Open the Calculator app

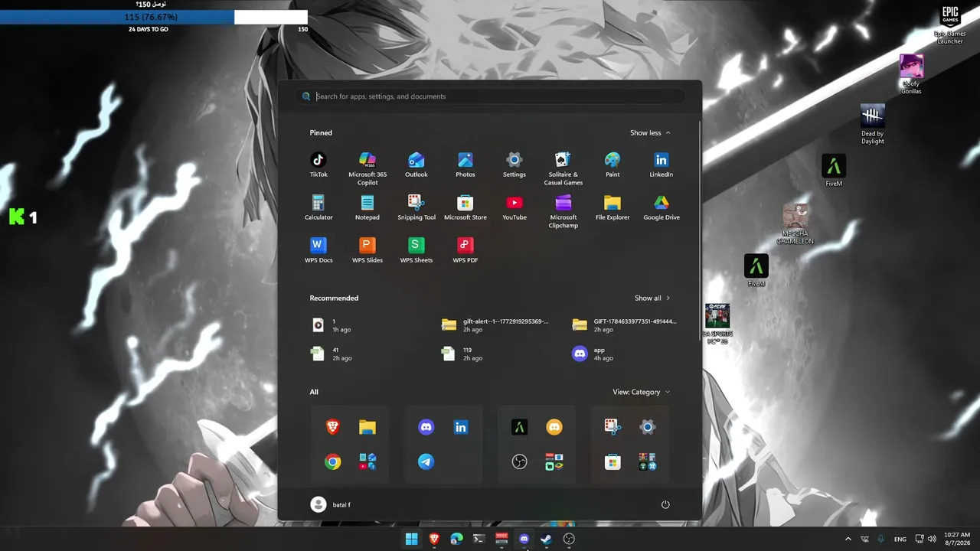pyautogui.click(x=318, y=207)
